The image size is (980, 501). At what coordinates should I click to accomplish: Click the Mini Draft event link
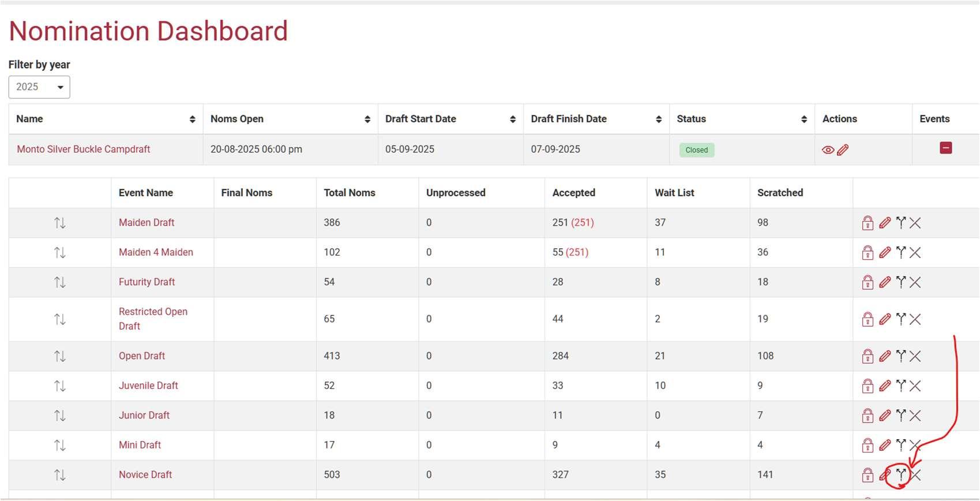coord(140,445)
